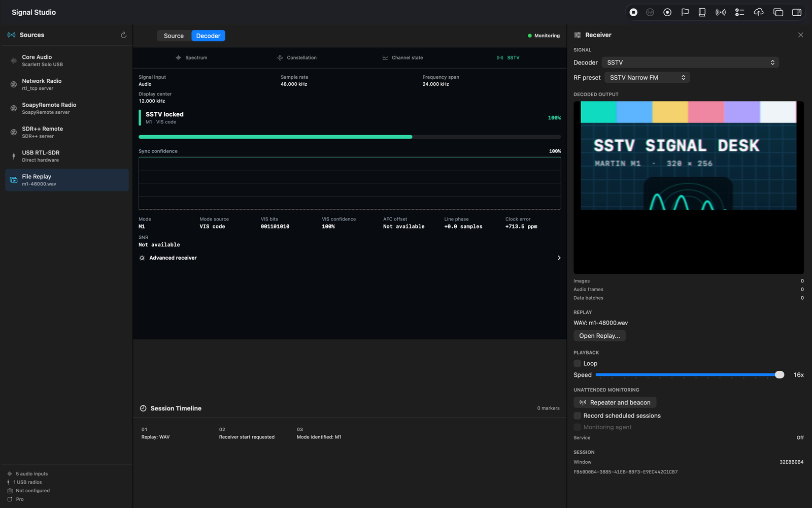Click the playback Speed slider thumb
Image resolution: width=812 pixels, height=508 pixels.
click(780, 375)
